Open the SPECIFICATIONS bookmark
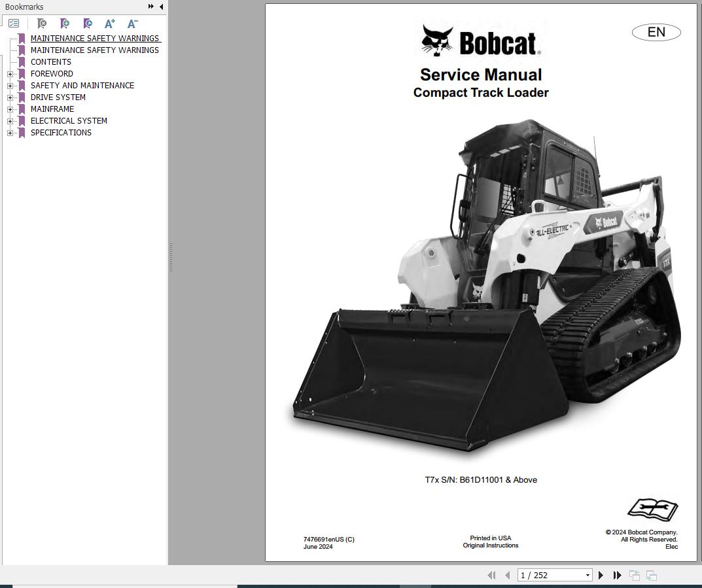Viewport: 702px width, 588px height. [x=61, y=133]
